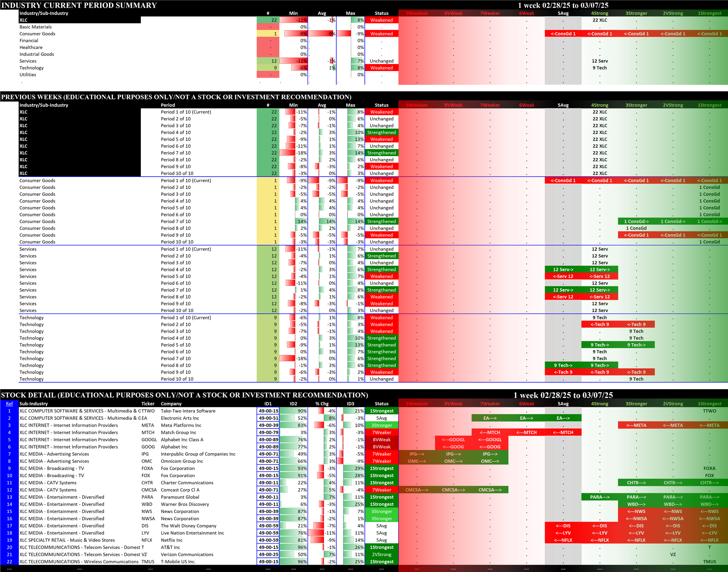Select the Status header in stock detail

381,403
